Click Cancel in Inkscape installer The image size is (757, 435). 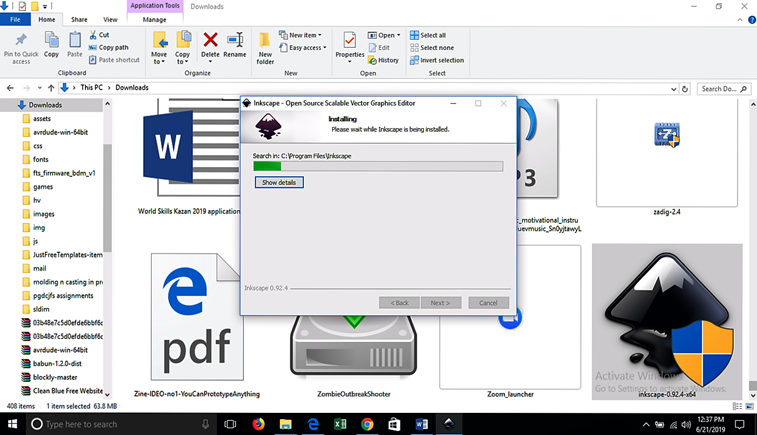(x=488, y=303)
